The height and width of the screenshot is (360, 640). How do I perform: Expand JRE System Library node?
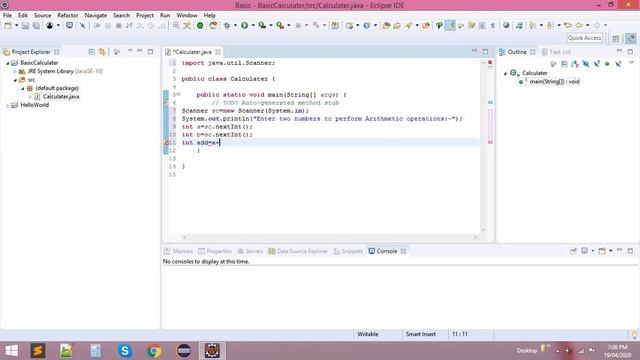coord(15,72)
